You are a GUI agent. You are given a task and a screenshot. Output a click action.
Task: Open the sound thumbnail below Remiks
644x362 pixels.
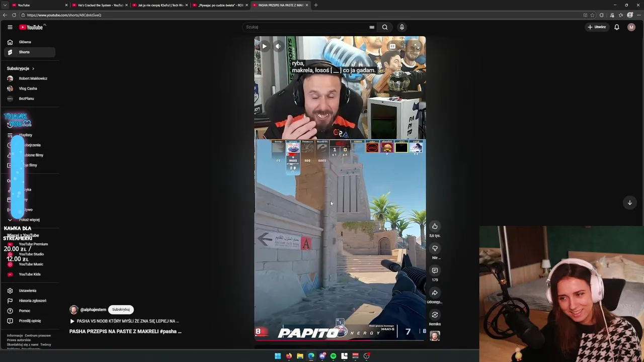435,336
